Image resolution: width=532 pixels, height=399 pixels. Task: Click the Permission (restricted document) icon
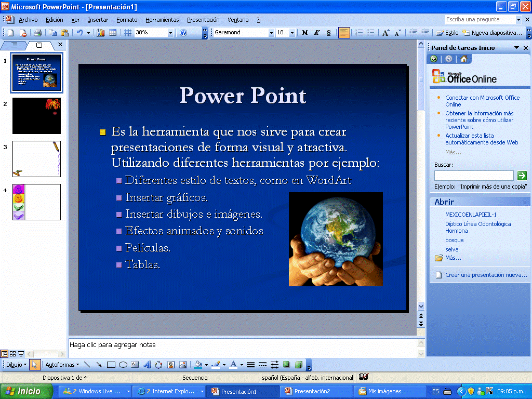click(23, 33)
